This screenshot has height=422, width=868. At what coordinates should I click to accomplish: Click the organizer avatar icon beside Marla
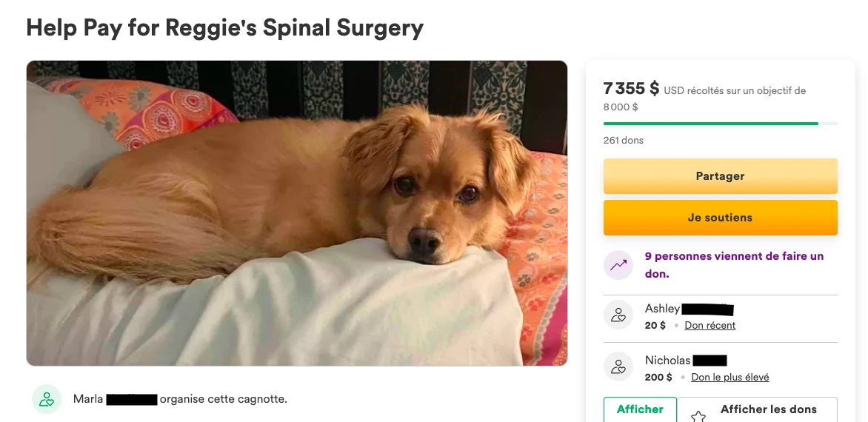[x=47, y=399]
